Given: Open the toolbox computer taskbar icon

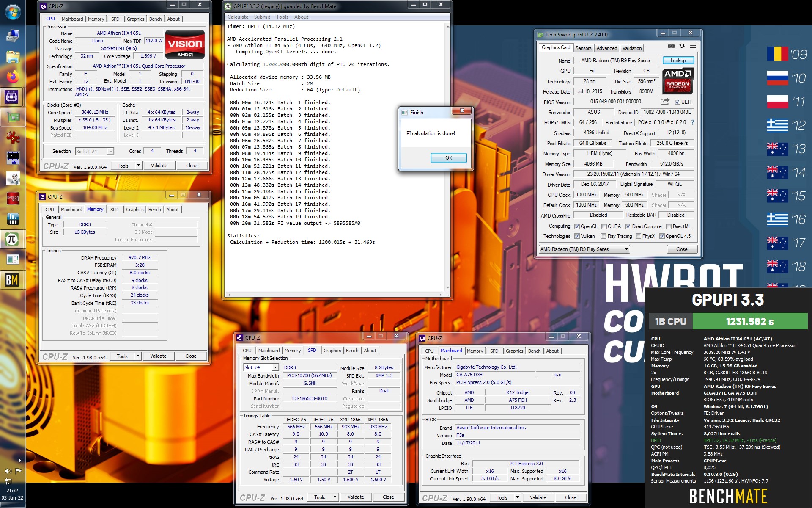Looking at the screenshot, I should coord(13,36).
